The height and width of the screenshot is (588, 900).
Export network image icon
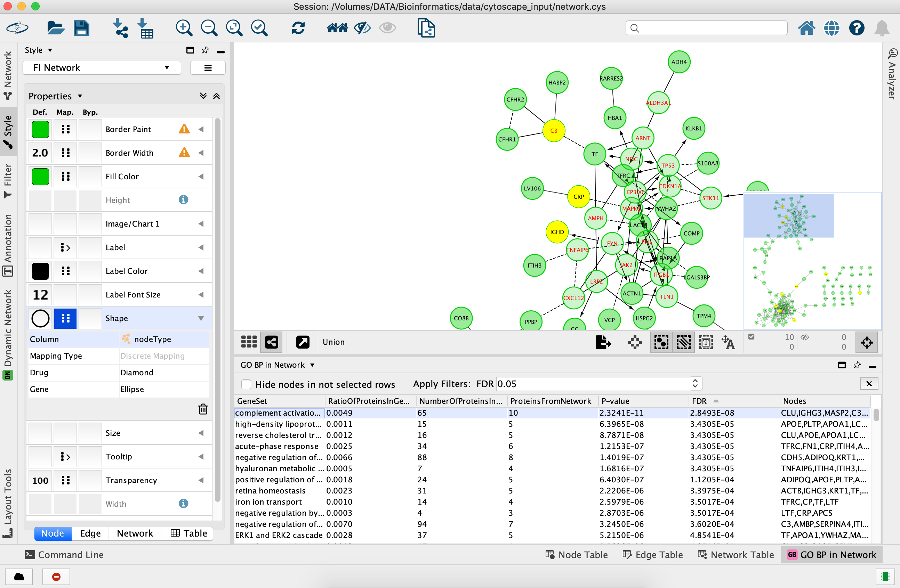[x=603, y=342]
